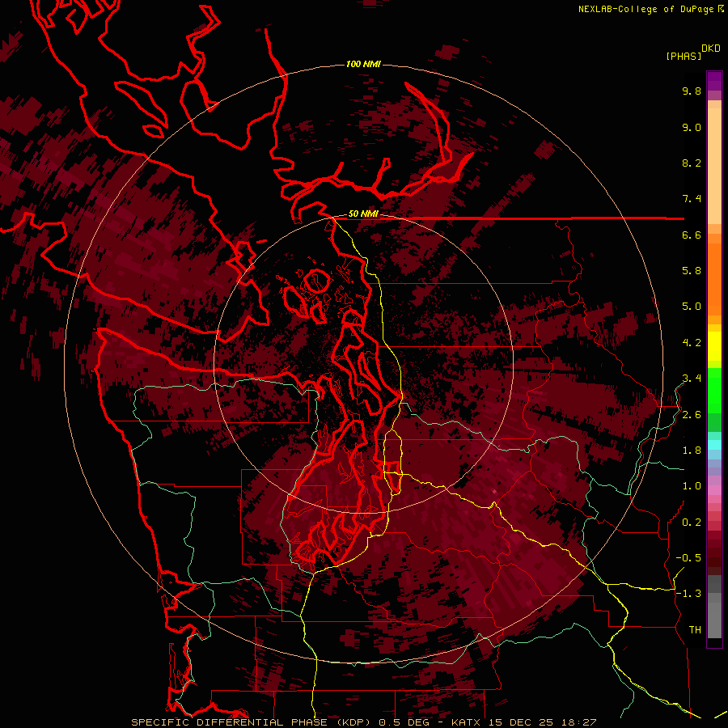
Task: Click the DKD legend label
Action: click(x=711, y=49)
